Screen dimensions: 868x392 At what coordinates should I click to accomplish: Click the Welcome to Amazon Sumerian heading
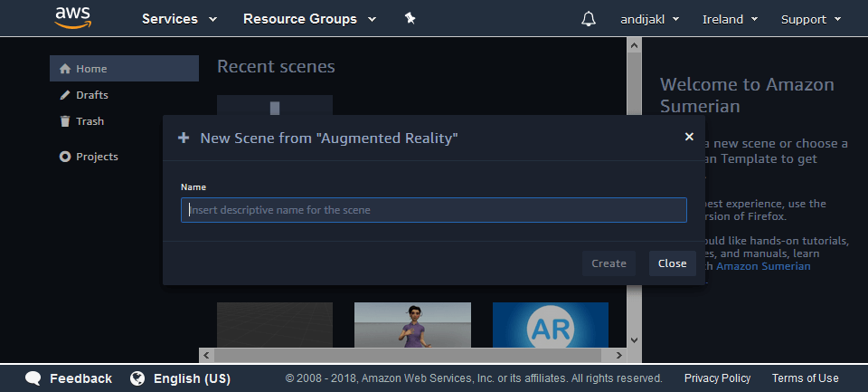pos(747,95)
